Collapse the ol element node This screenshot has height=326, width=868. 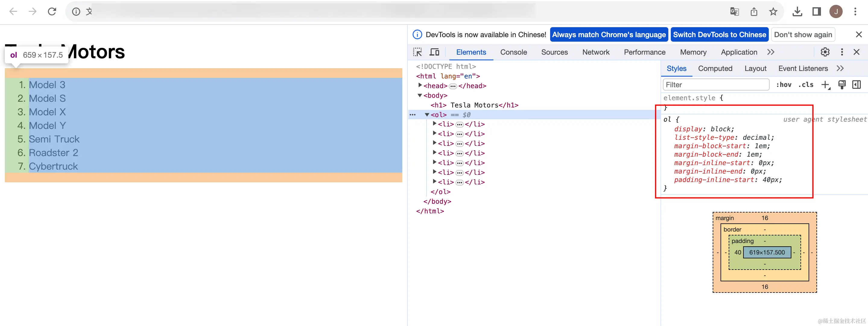tap(427, 115)
